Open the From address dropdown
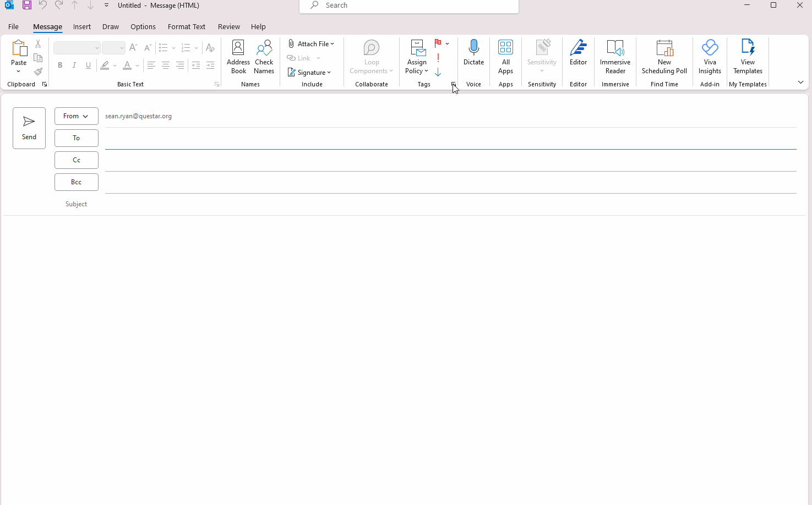The height and width of the screenshot is (505, 812). 76,116
